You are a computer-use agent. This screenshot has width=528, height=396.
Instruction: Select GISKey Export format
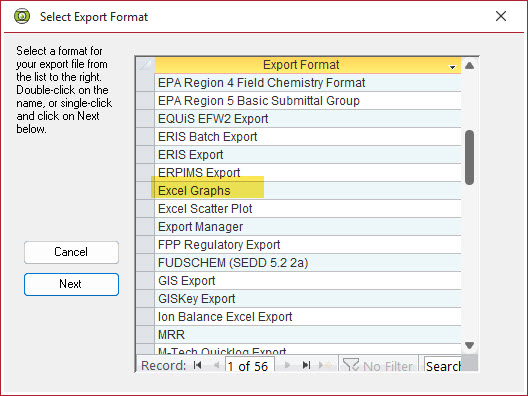pyautogui.click(x=308, y=299)
